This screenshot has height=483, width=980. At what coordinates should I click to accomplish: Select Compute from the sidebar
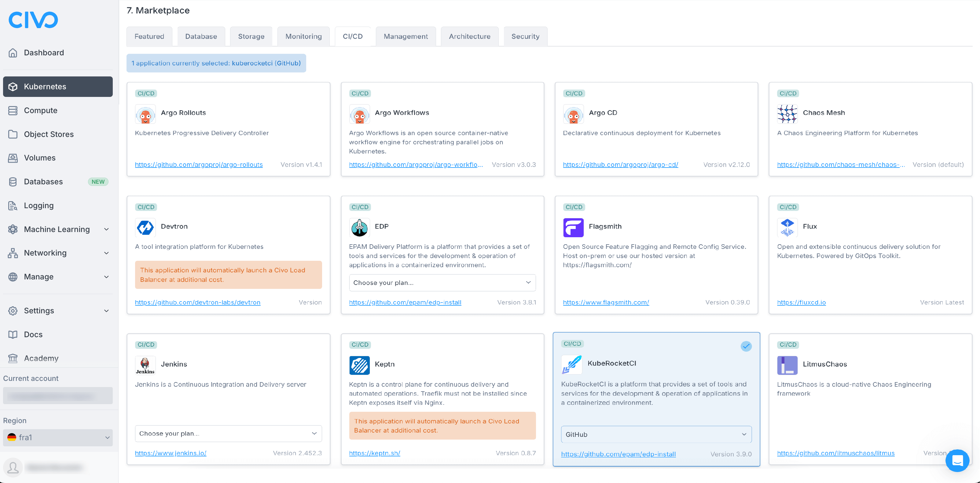pos(41,110)
